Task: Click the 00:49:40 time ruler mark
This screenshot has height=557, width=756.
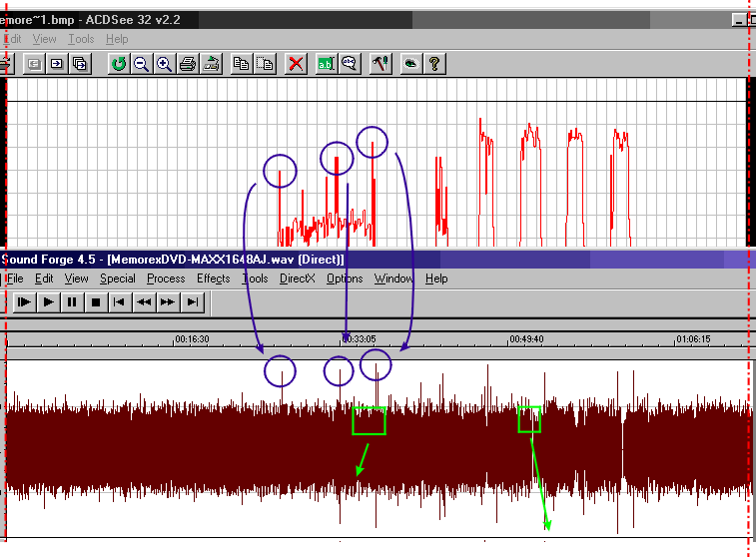Action: 526,339
